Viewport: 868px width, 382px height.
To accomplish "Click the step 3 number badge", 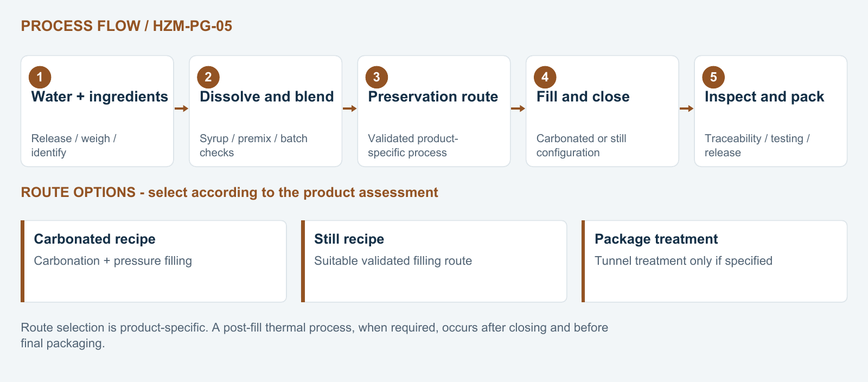I will 376,77.
